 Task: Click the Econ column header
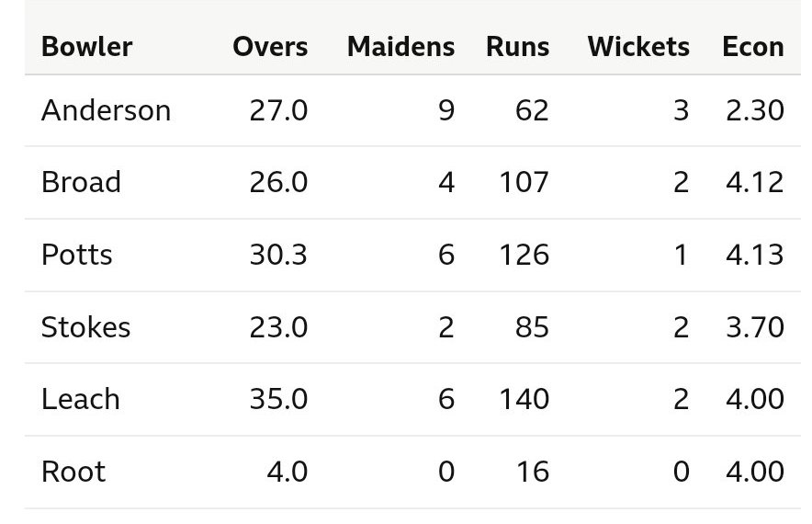[x=753, y=47]
